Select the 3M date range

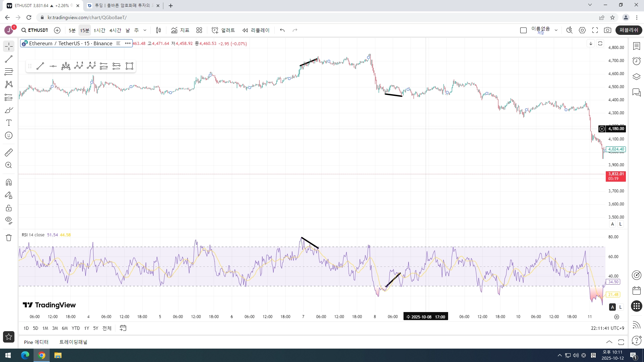(55, 328)
